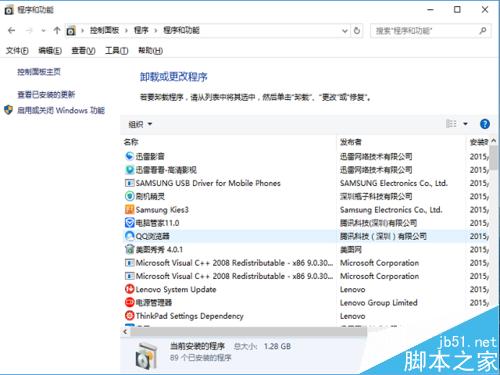The height and width of the screenshot is (375, 500).
Task: Click horizontal scrollbar left arrow
Action: (x=125, y=332)
